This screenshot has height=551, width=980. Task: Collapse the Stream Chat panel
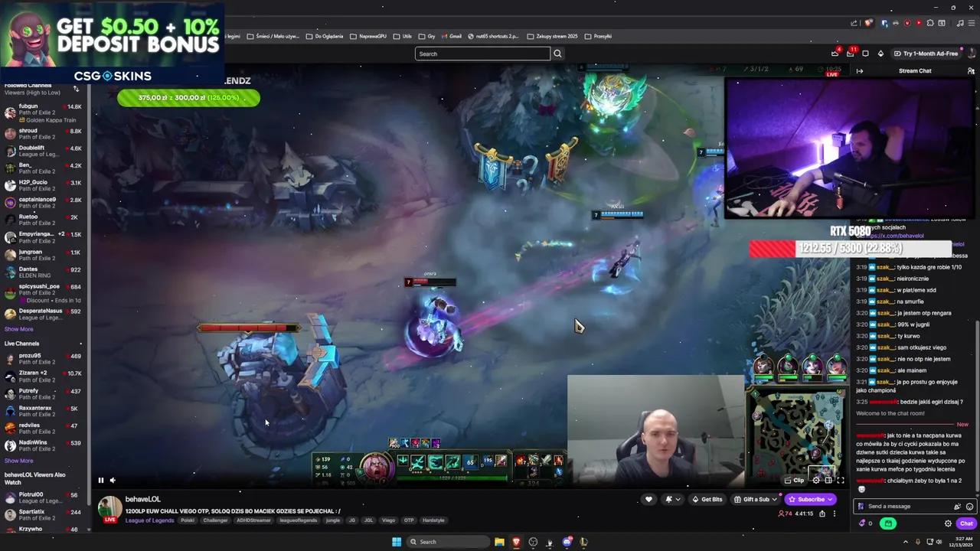[859, 70]
